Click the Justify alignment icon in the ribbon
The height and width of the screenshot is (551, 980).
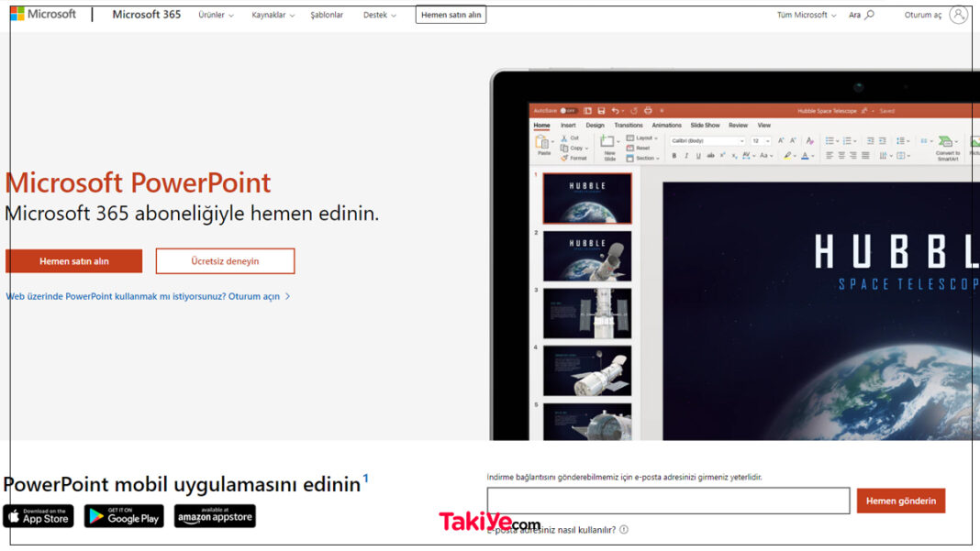865,156
